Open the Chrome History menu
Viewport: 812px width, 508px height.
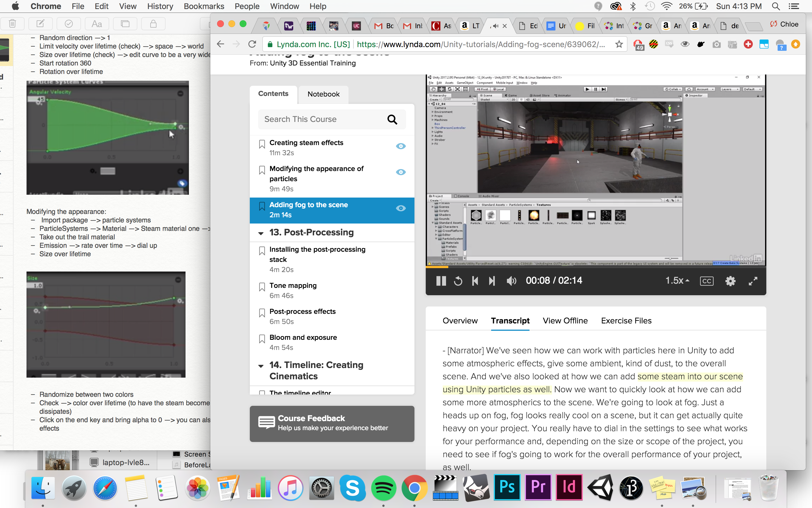click(160, 6)
